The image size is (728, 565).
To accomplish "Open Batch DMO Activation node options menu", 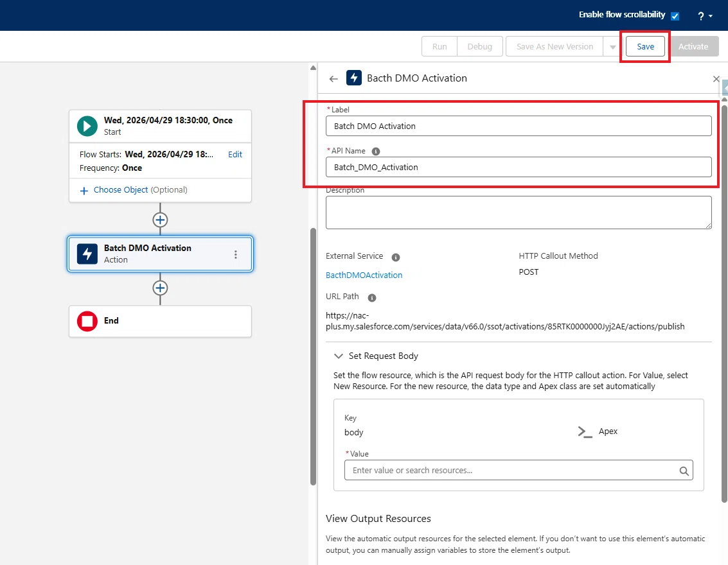I will click(x=235, y=254).
